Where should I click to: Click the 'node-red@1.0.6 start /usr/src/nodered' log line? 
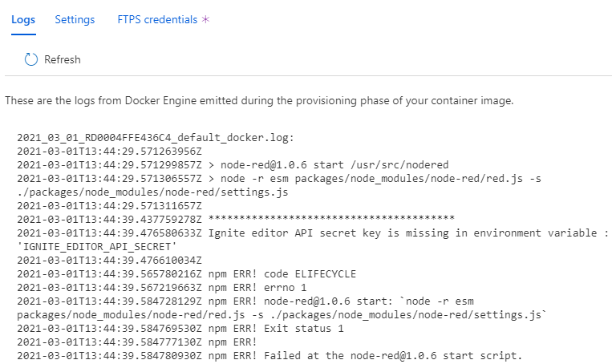(233, 164)
